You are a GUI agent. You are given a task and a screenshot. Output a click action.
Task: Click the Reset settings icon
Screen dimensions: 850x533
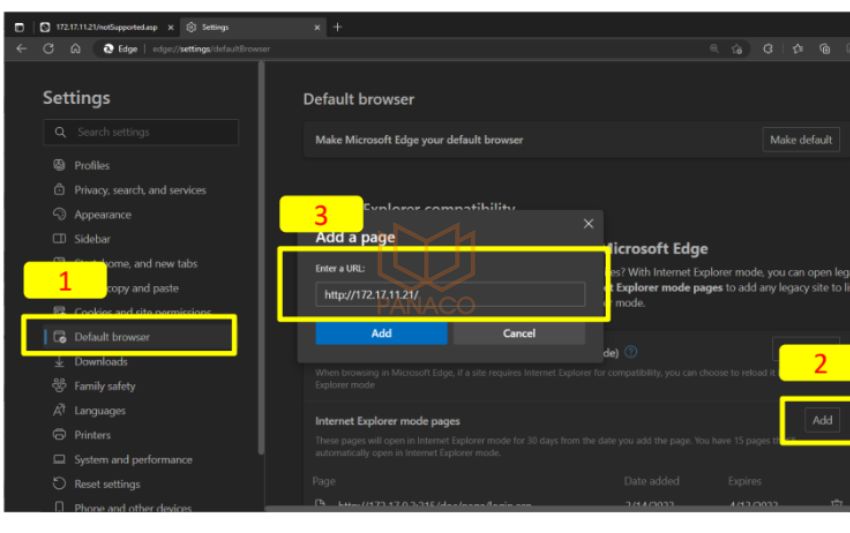tap(59, 483)
